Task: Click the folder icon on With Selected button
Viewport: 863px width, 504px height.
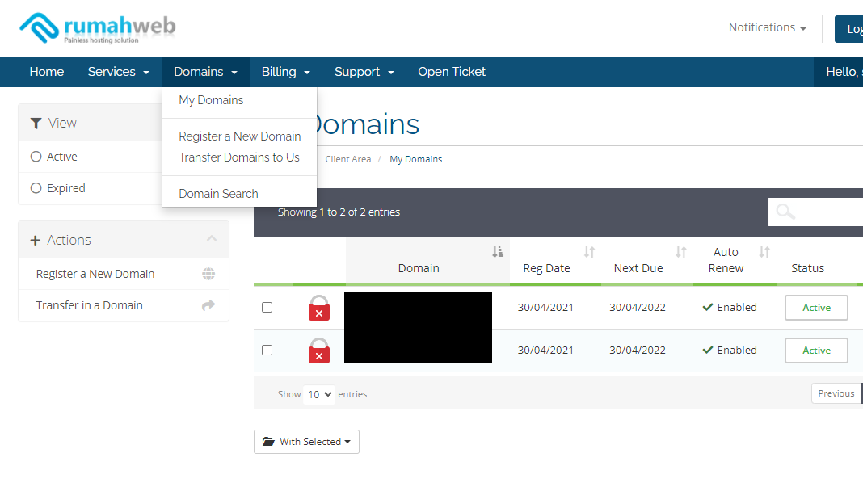Action: pos(268,441)
